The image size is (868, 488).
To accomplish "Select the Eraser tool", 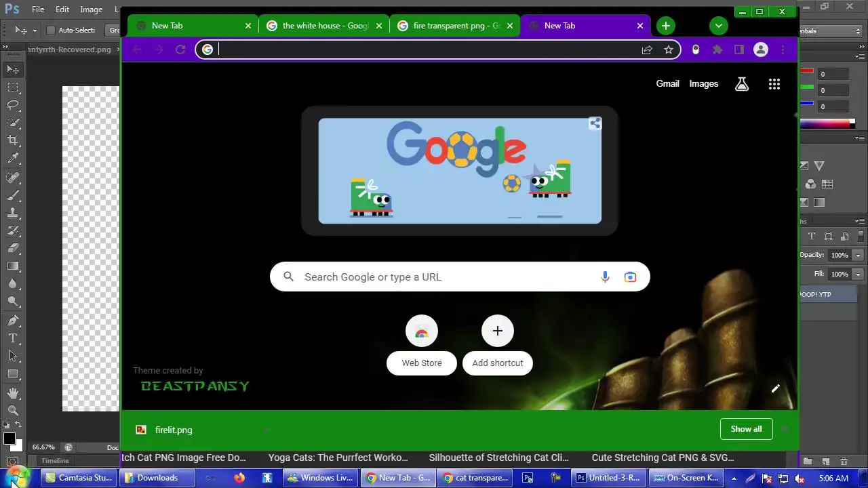I will pyautogui.click(x=13, y=248).
